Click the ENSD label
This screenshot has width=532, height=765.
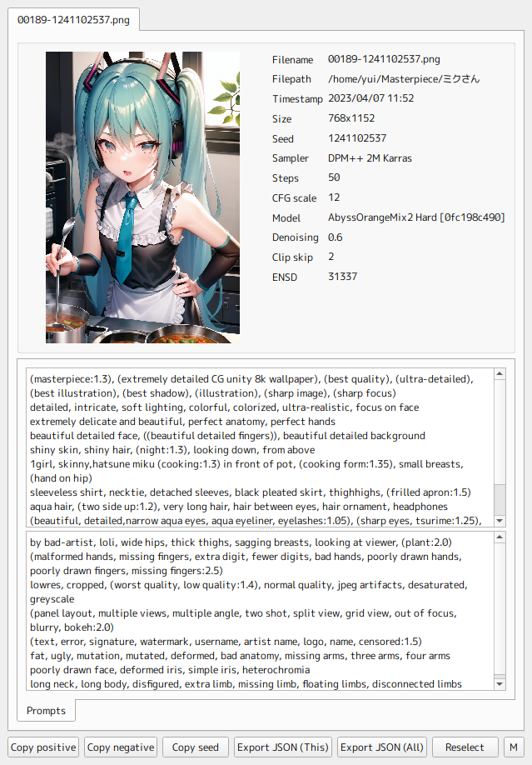[x=284, y=277]
